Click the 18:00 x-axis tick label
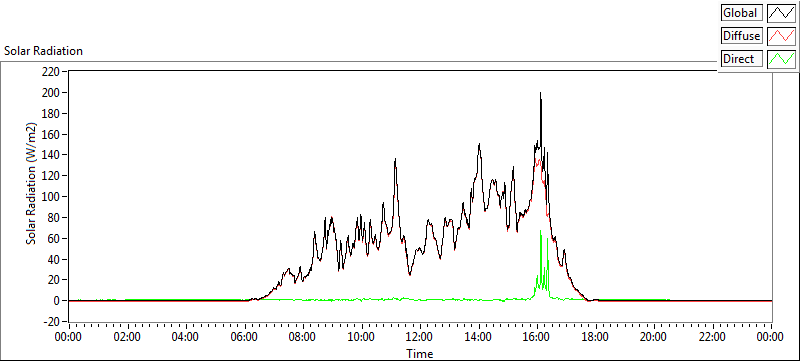The width and height of the screenshot is (800, 361). pos(596,337)
